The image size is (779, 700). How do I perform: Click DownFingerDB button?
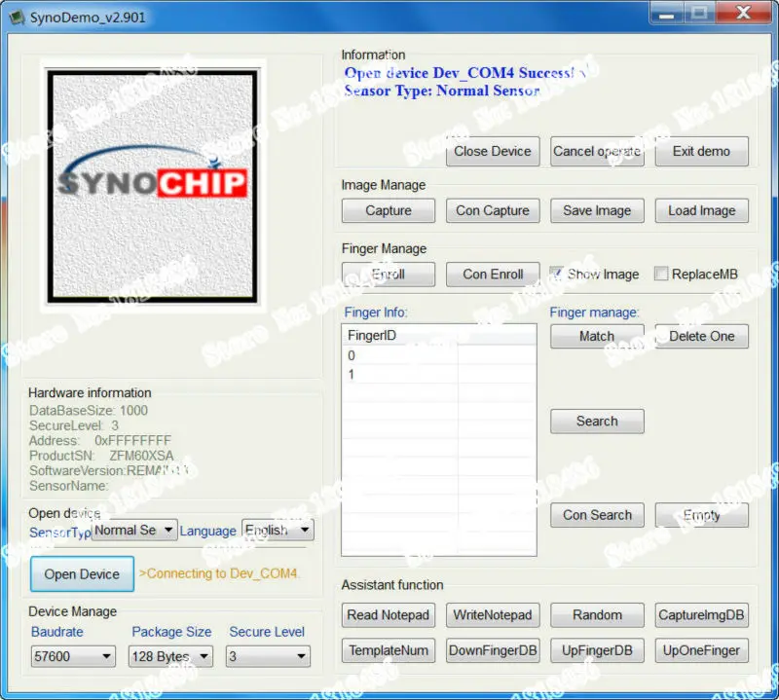pyautogui.click(x=493, y=650)
